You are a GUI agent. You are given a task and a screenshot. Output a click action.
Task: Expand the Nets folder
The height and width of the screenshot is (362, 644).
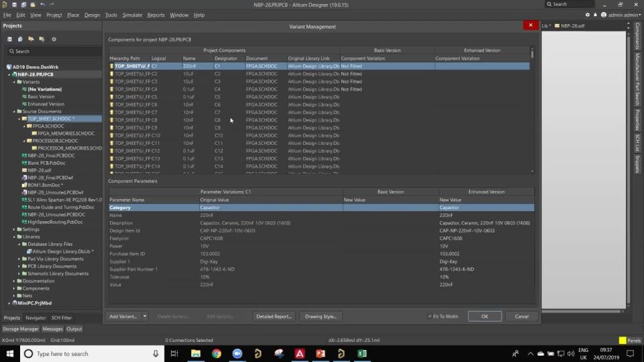(x=14, y=296)
